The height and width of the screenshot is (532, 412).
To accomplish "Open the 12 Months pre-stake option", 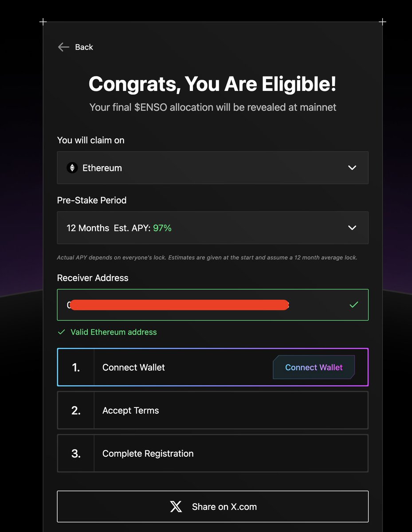I will (88, 228).
